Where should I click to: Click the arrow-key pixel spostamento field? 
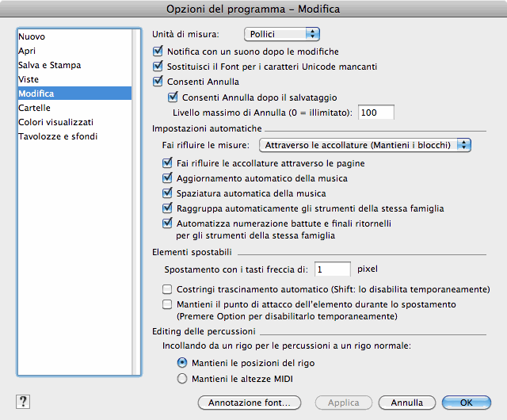point(333,269)
